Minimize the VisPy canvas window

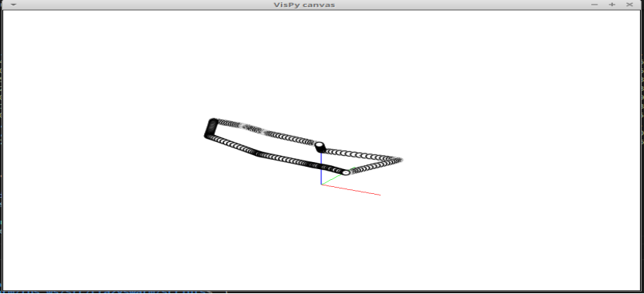click(x=594, y=5)
